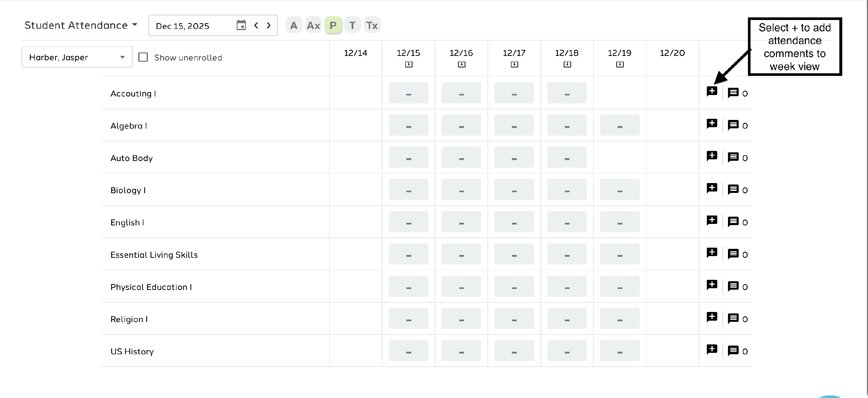View comments for Algebra I
Viewport: 868px width, 398px height.
pyautogui.click(x=733, y=125)
